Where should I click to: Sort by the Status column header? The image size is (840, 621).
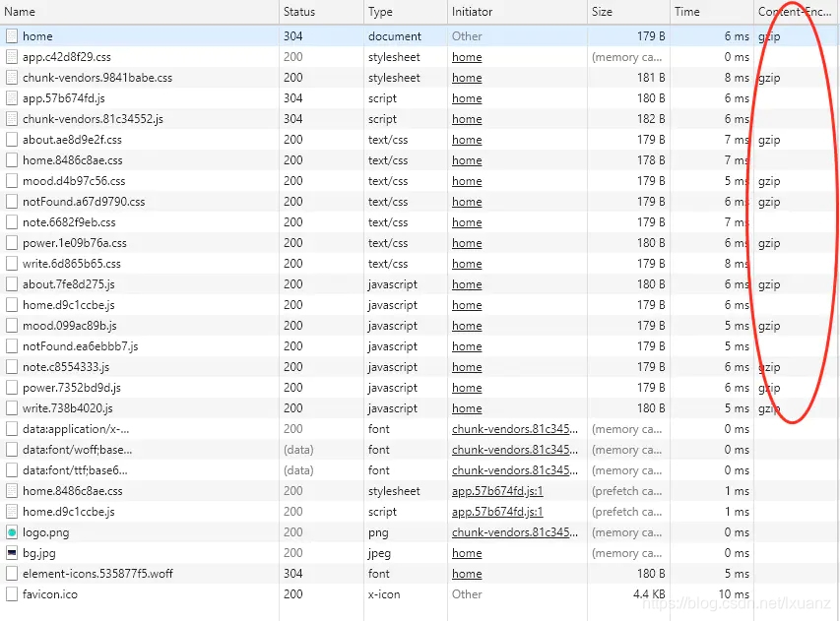pyautogui.click(x=321, y=12)
